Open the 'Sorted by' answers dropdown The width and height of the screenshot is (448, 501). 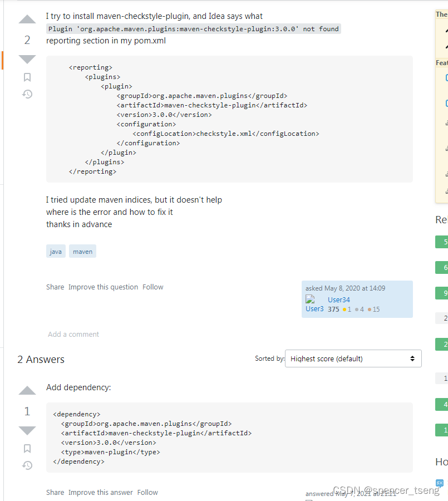[353, 358]
